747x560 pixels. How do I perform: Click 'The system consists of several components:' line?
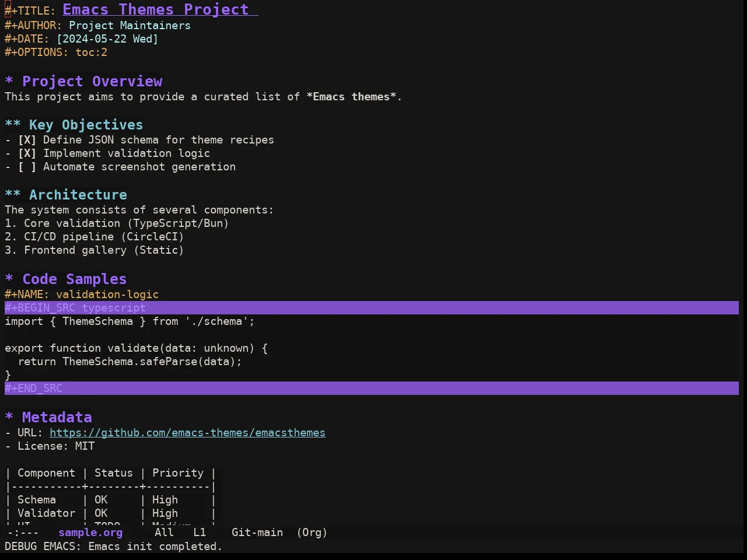point(139,210)
